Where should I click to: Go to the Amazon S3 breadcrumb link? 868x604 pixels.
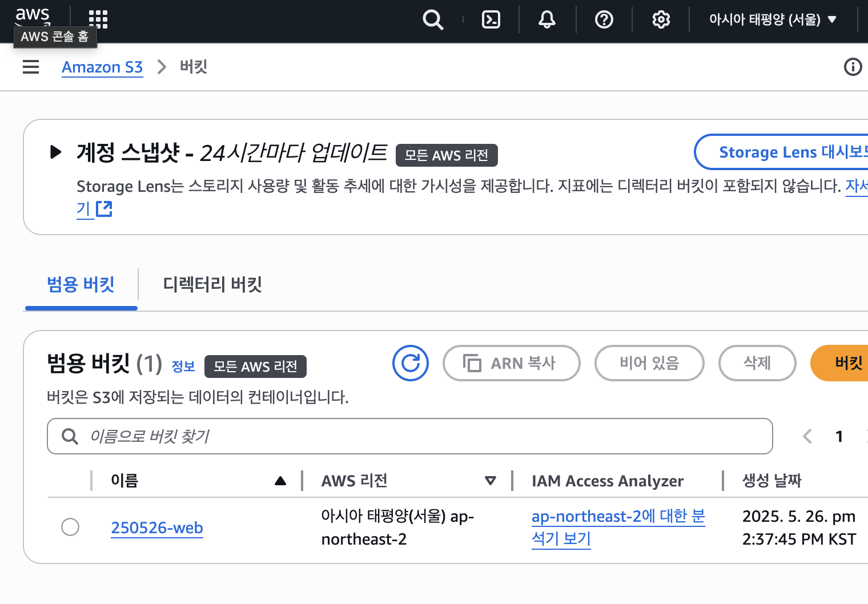102,67
